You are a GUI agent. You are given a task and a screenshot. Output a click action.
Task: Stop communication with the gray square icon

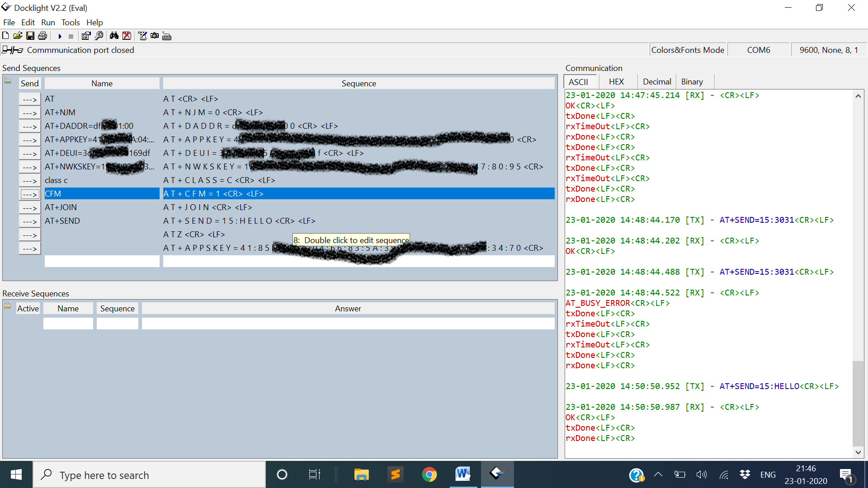pyautogui.click(x=71, y=36)
